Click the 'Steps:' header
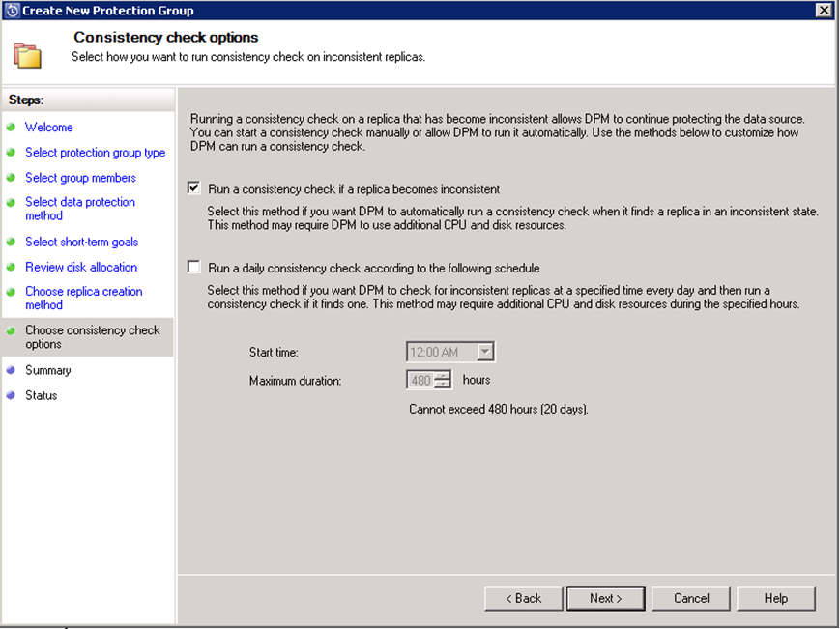 pos(26,100)
